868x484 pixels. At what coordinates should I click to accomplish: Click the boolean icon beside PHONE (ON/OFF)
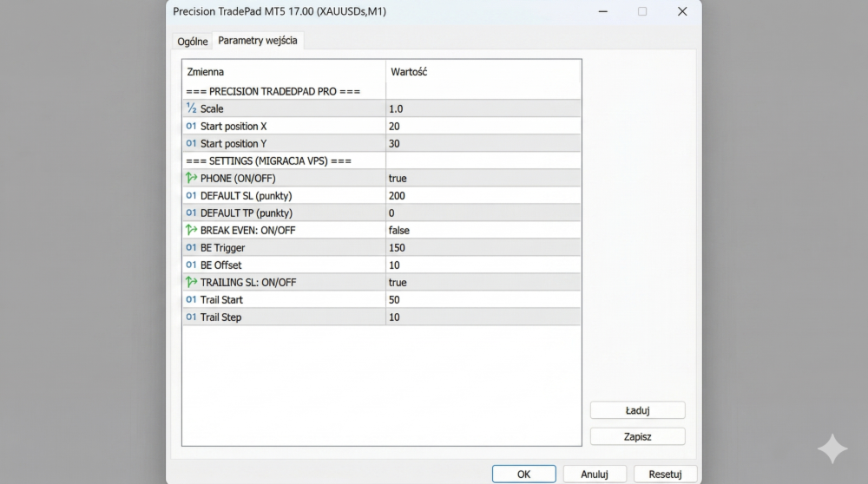[191, 178]
